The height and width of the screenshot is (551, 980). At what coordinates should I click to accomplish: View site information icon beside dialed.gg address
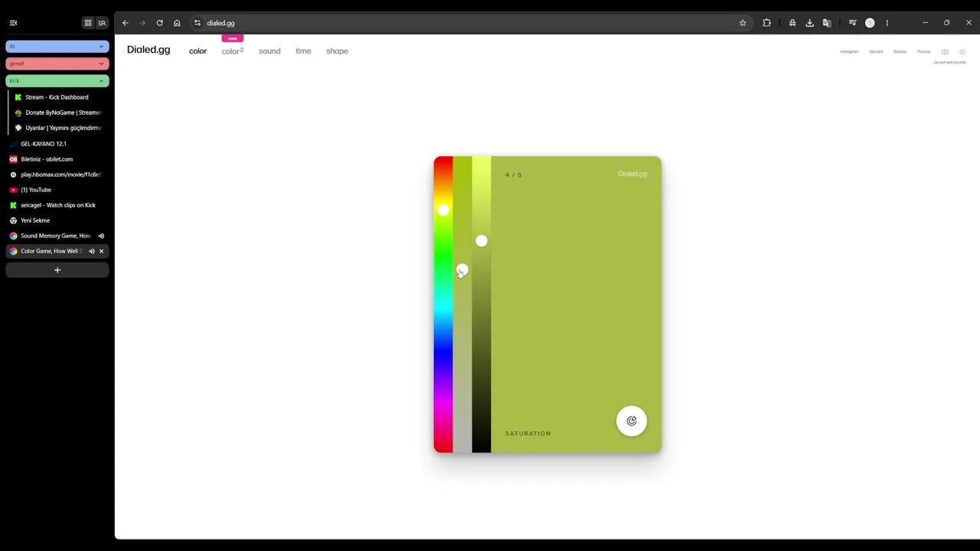[198, 23]
